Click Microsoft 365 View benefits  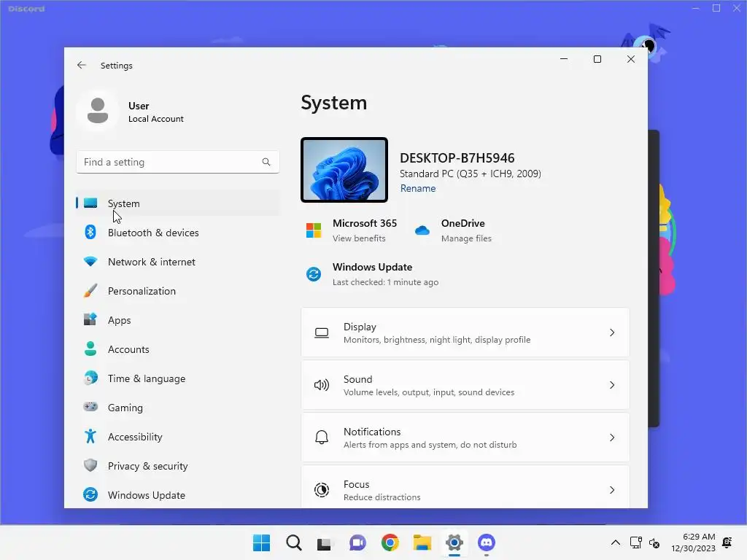[x=359, y=238]
